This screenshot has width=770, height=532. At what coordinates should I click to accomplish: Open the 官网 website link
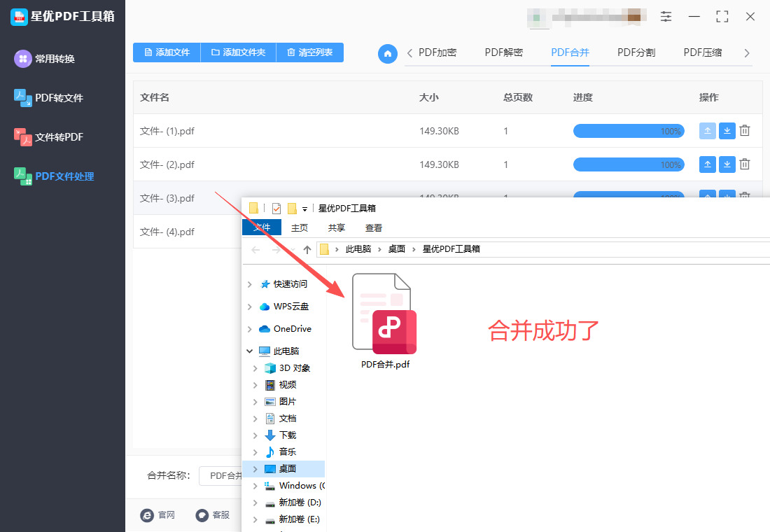tap(157, 514)
